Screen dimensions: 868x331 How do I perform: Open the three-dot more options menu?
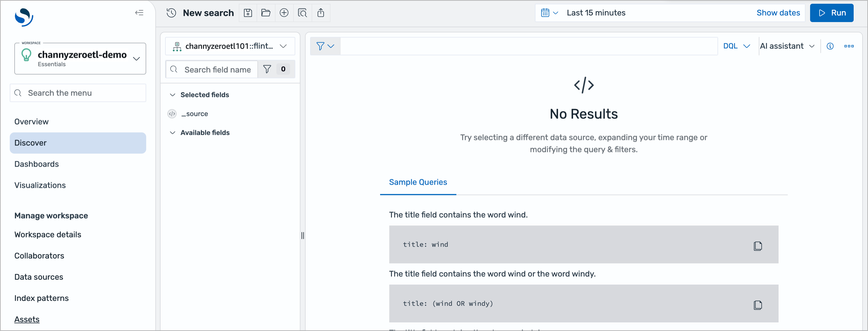[x=849, y=46]
